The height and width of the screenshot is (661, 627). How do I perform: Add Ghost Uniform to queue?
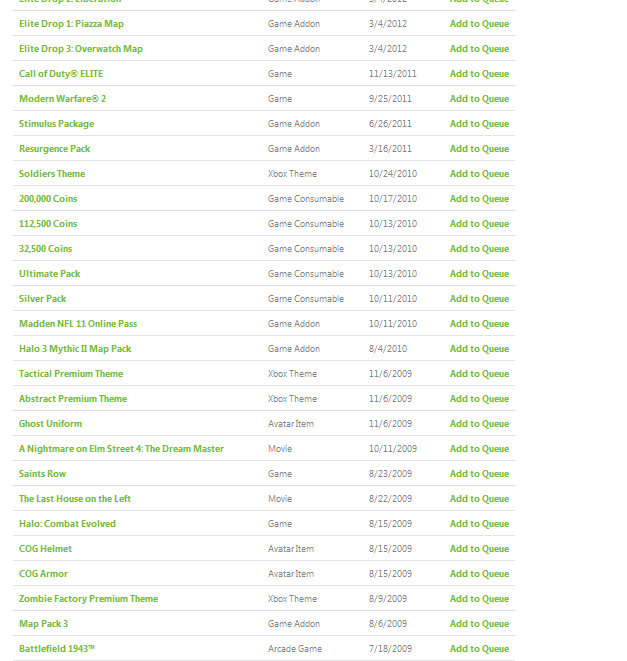pos(479,424)
